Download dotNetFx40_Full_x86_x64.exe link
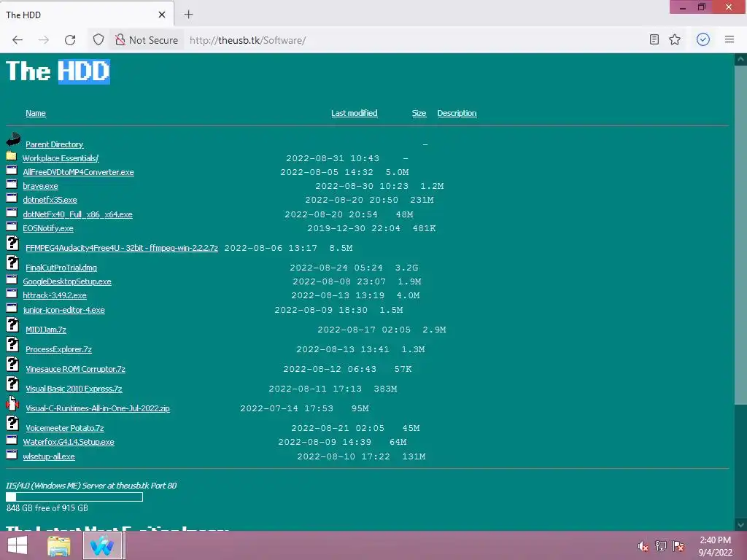Viewport: 747px width, 560px height. [77, 214]
